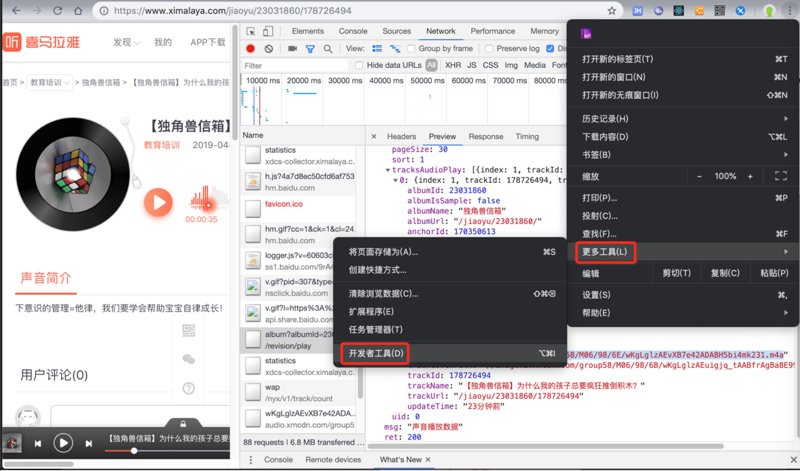Open the Response detail tab
The height and width of the screenshot is (471, 800).
(486, 137)
